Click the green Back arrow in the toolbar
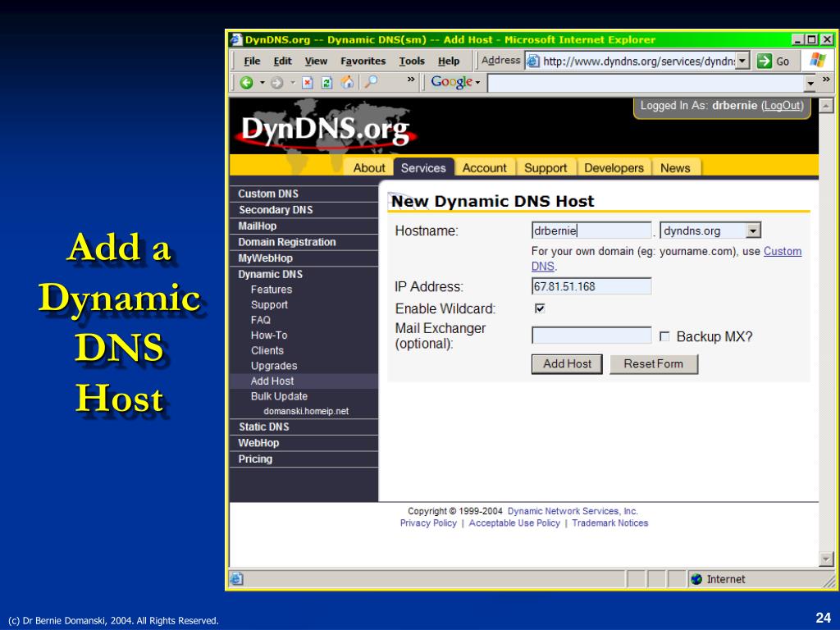The width and height of the screenshot is (840, 630). [x=246, y=82]
